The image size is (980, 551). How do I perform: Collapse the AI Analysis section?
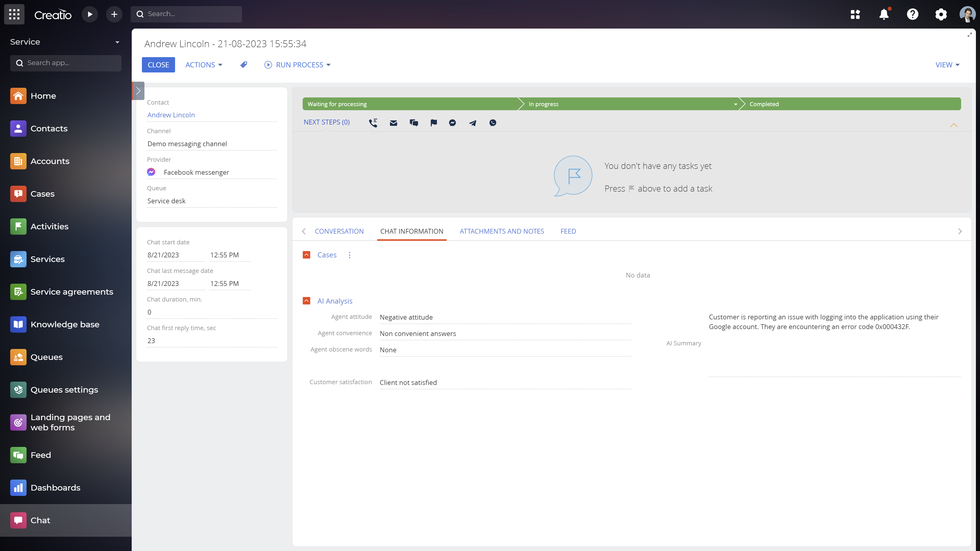pyautogui.click(x=307, y=300)
